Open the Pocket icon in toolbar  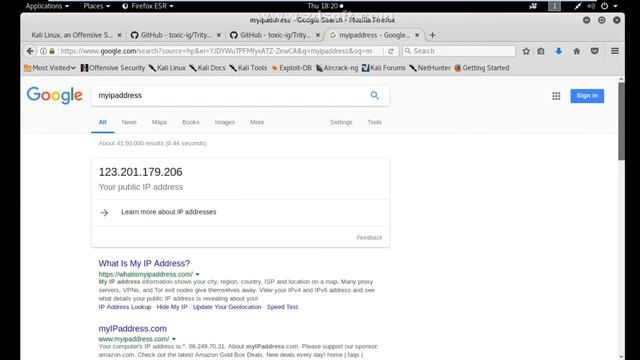click(594, 51)
